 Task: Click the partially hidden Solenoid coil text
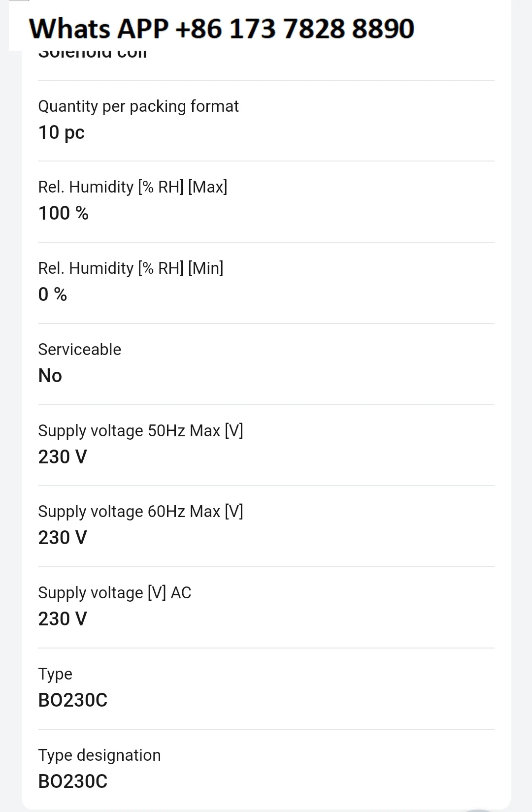pyautogui.click(x=93, y=54)
